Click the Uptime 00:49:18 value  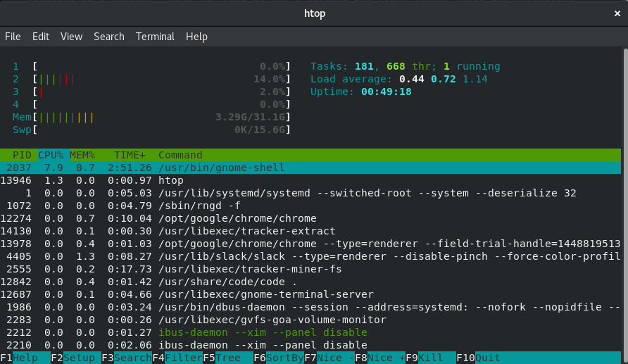point(386,92)
